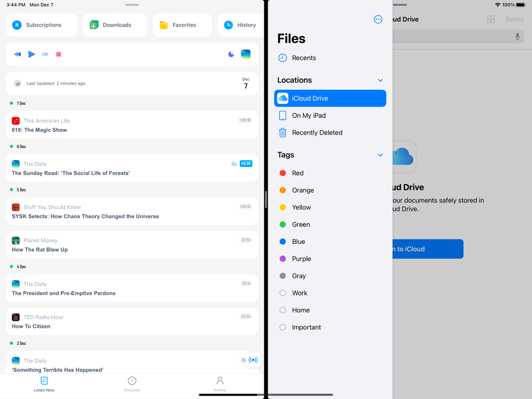Image resolution: width=532 pixels, height=399 pixels.
Task: Open Recents in Files sidebar
Action: (x=330, y=58)
